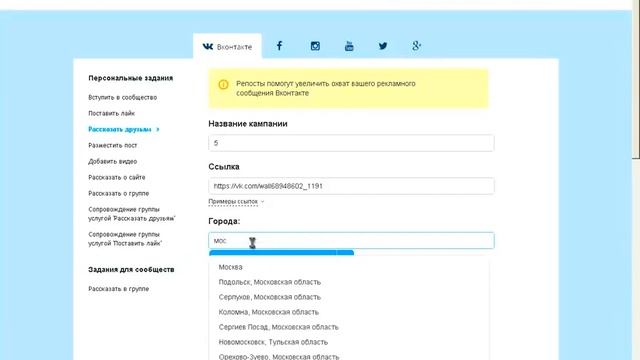Open the Facebook tab icon
The image size is (640, 360).
pos(279,46)
